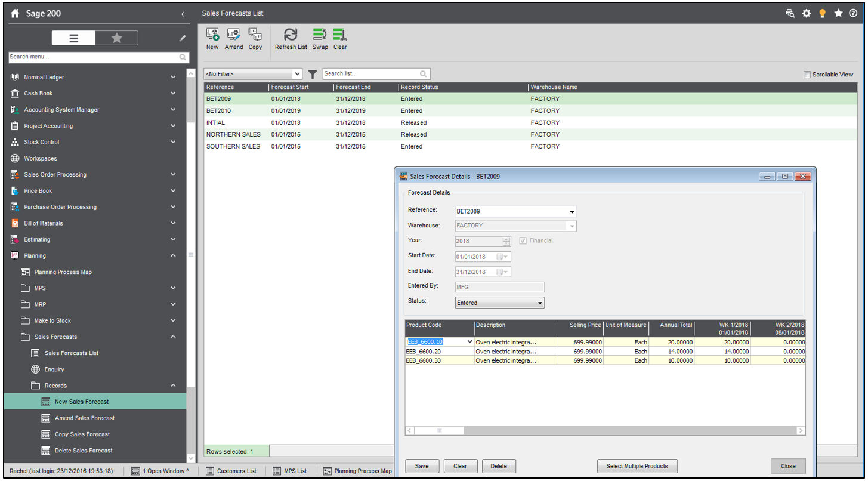Image resolution: width=868 pixels, height=481 pixels.
Task: Expand the Make to Stock folder
Action: (173, 320)
